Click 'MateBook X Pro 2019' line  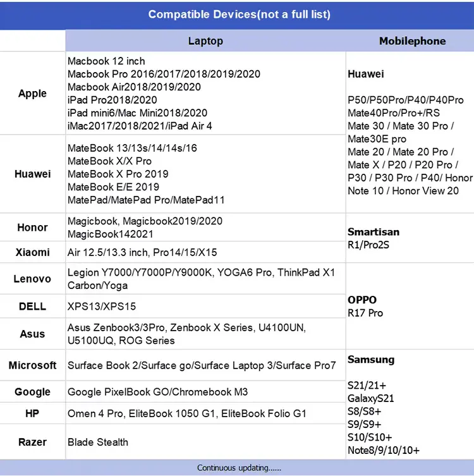pos(118,174)
